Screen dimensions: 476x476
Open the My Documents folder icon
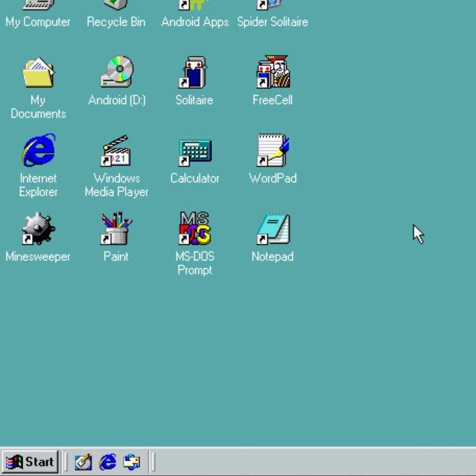pos(38,72)
